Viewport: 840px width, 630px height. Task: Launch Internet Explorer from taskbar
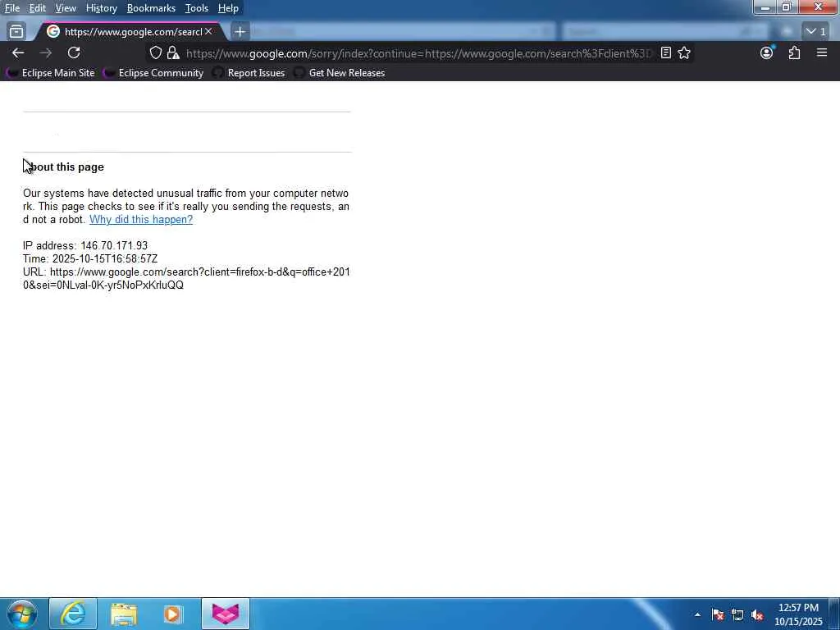[73, 614]
